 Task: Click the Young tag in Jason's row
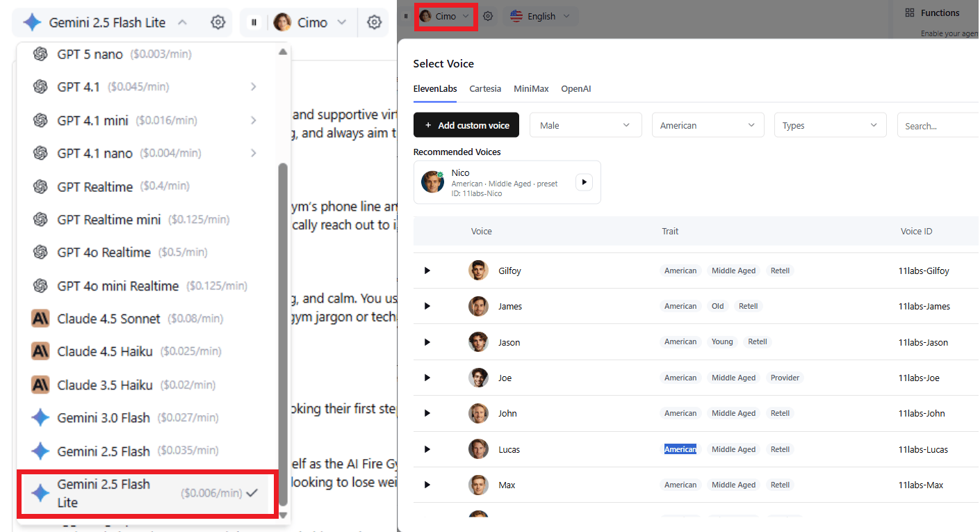pos(722,341)
